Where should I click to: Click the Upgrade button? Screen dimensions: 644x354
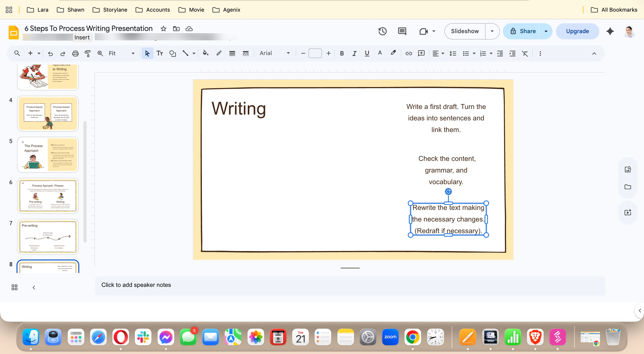point(577,31)
